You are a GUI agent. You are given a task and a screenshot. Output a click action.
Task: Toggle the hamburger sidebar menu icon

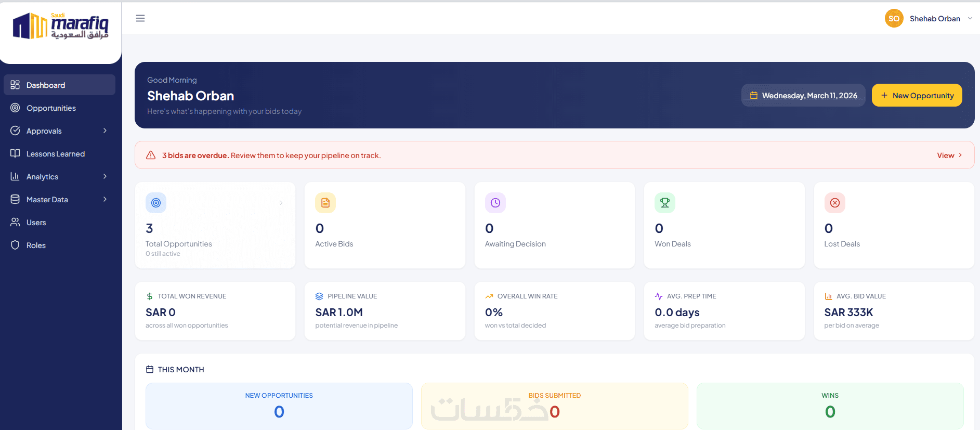point(140,18)
